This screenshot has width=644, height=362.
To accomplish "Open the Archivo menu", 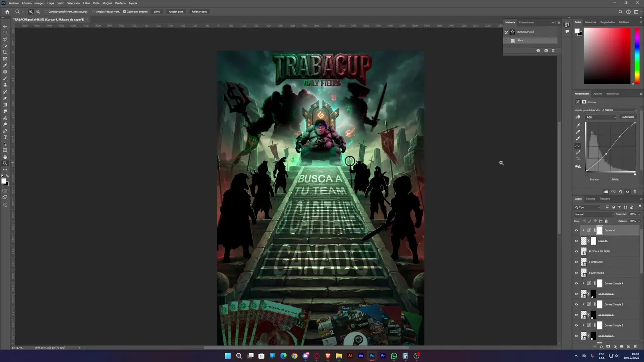I will [14, 3].
